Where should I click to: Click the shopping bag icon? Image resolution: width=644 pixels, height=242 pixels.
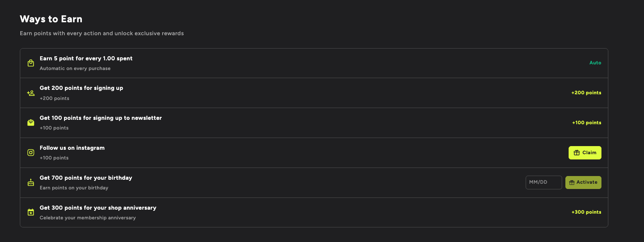point(31,63)
